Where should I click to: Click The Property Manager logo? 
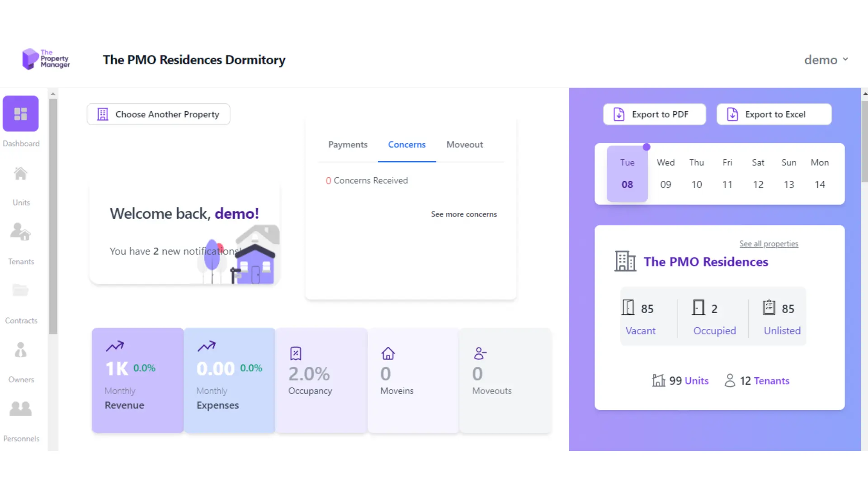[46, 59]
